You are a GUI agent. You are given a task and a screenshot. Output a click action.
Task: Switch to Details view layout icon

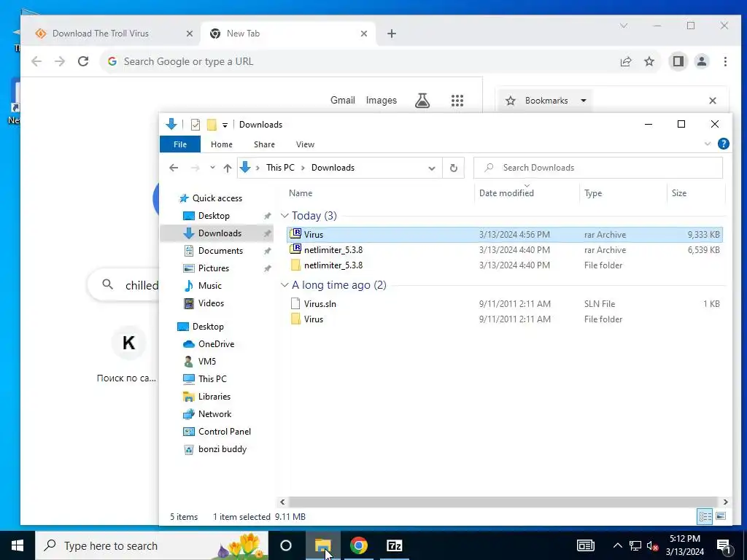pos(705,516)
